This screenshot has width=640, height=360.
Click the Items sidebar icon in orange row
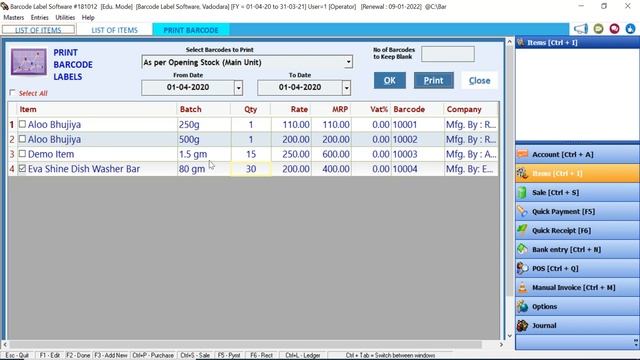[x=522, y=173]
